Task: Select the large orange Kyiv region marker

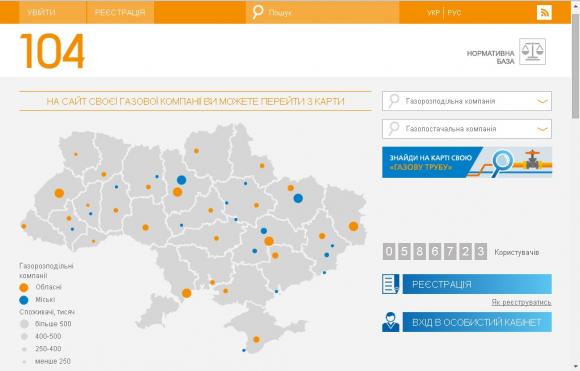Action: 177,192
